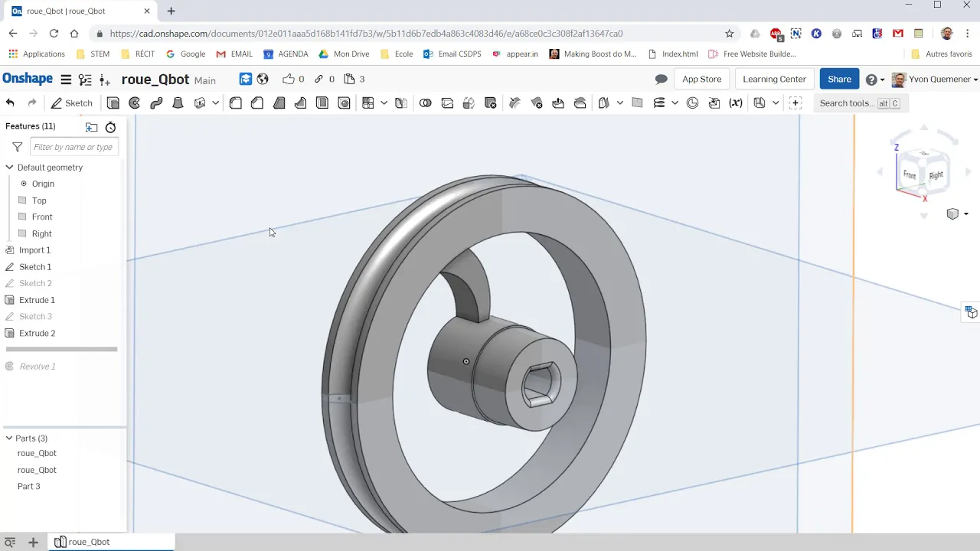The height and width of the screenshot is (551, 980).
Task: Click the Filter by name or type field
Action: 74,147
